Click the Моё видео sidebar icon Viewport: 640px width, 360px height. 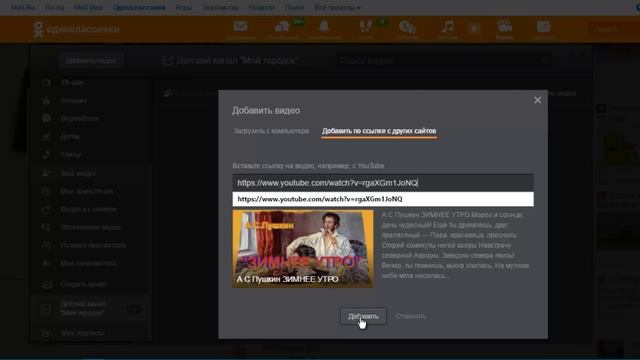46,173
